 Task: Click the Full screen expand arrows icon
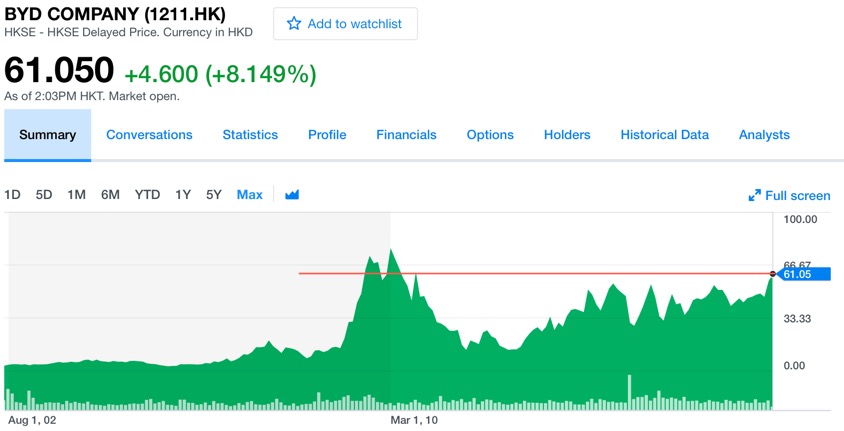[755, 196]
